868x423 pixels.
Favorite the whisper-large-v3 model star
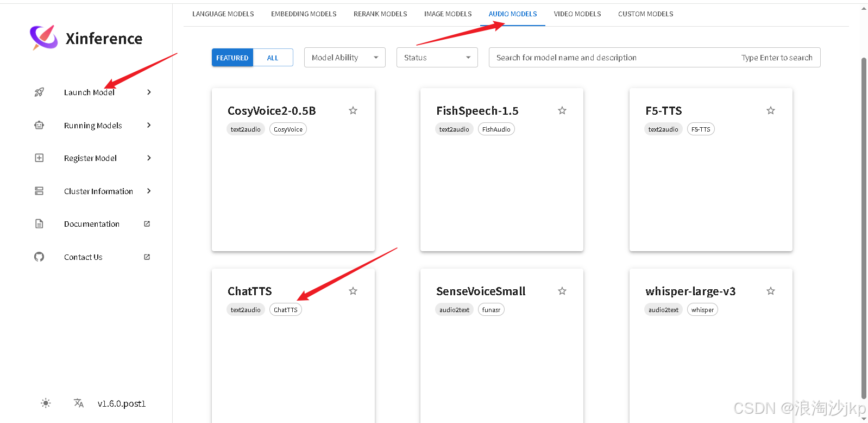(x=771, y=291)
